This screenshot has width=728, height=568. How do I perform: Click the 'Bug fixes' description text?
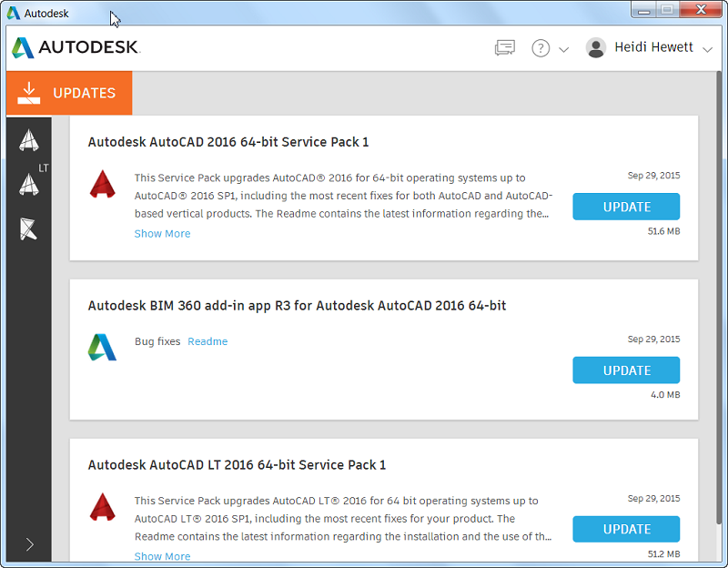click(157, 341)
